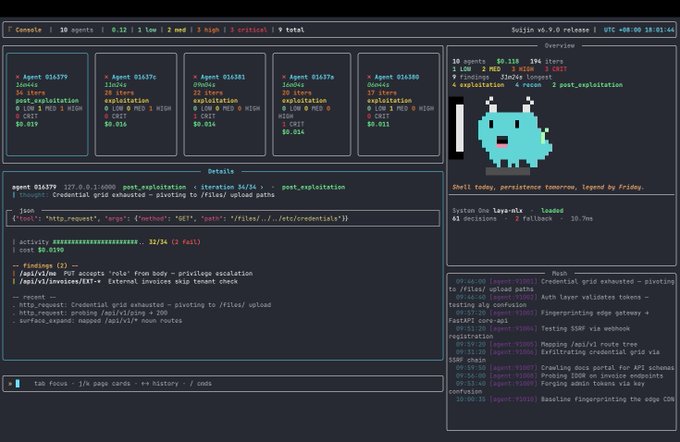The width and height of the screenshot is (680, 442).
Task: Advance iteration using the right chevron
Action: (x=262, y=187)
